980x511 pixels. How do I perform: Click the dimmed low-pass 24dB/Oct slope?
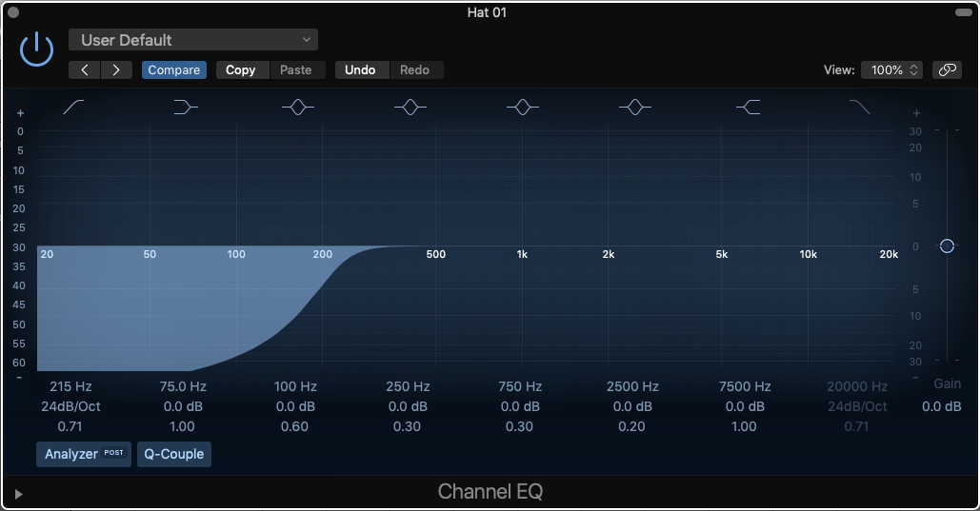857,406
